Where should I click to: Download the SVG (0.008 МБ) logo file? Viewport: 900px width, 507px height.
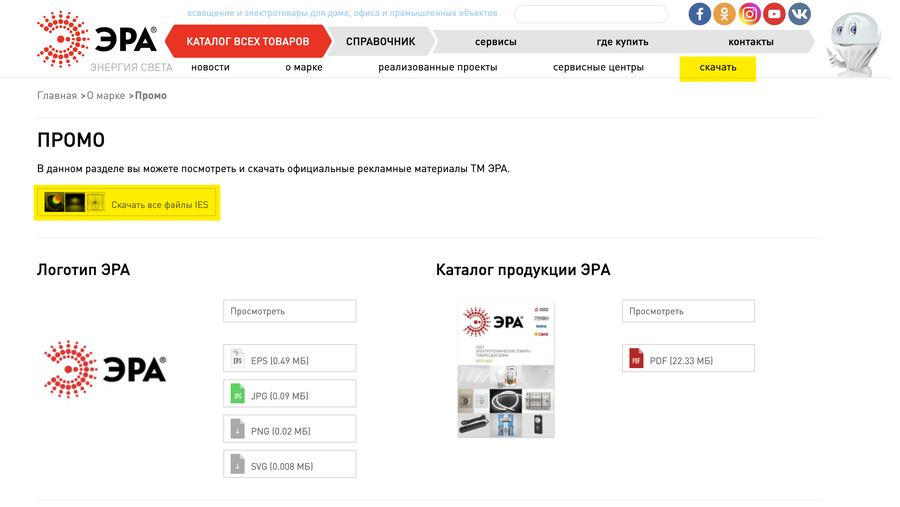[x=289, y=464]
